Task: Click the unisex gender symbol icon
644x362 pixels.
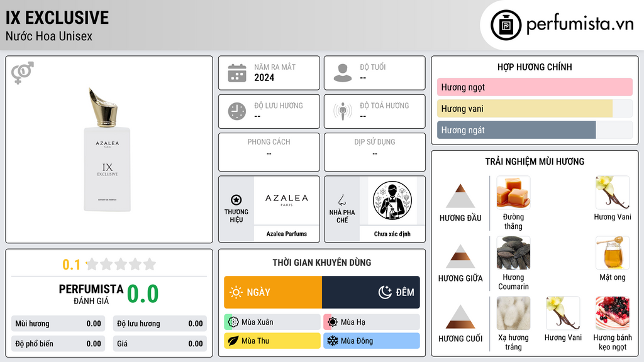Action: 22,73
